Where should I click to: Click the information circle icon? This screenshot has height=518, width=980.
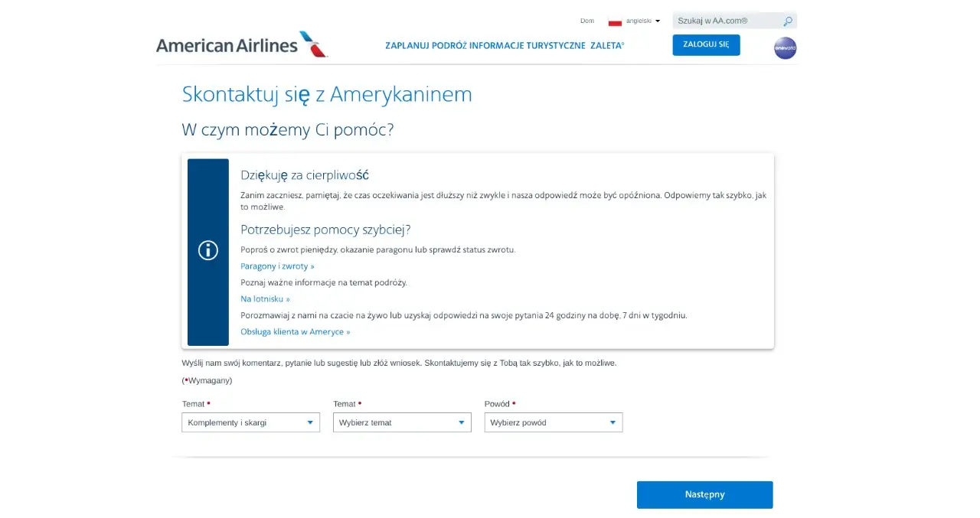click(x=208, y=250)
